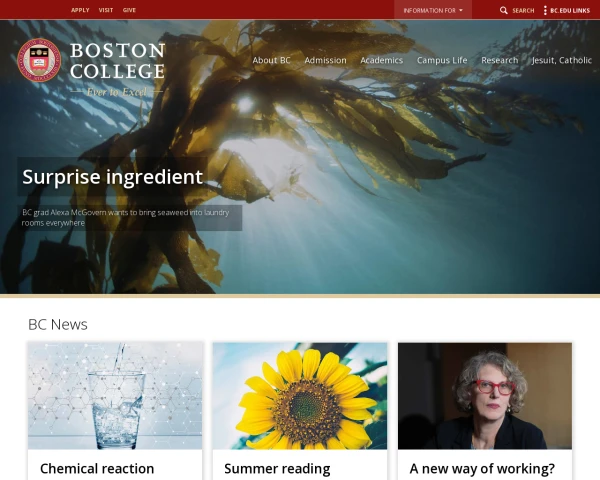Image resolution: width=600 pixels, height=480 pixels.
Task: Open the A new way of working? article
Action: (482, 469)
